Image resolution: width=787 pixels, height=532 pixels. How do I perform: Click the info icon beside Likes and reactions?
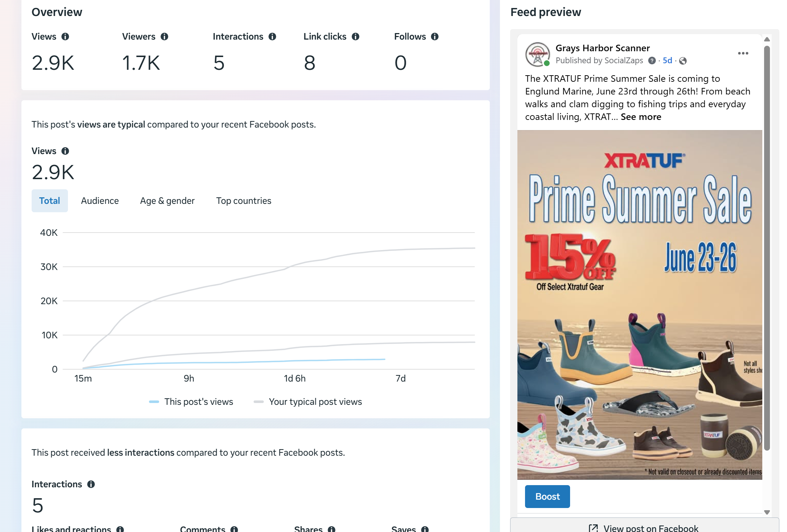point(120,529)
